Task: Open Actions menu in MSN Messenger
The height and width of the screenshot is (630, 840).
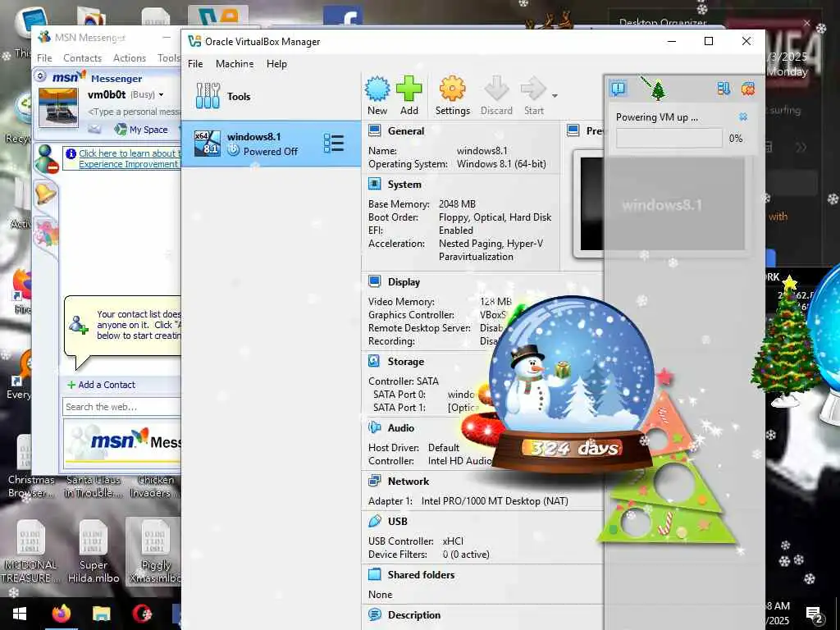Action: pyautogui.click(x=129, y=58)
